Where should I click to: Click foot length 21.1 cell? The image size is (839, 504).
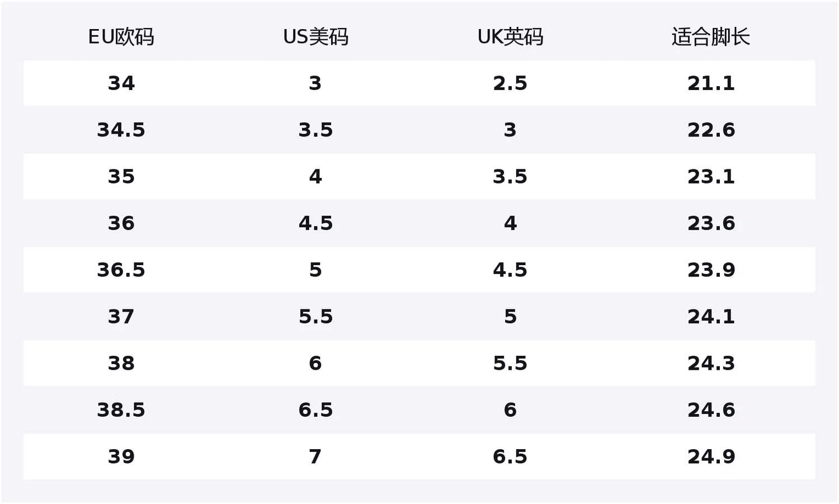tap(711, 83)
